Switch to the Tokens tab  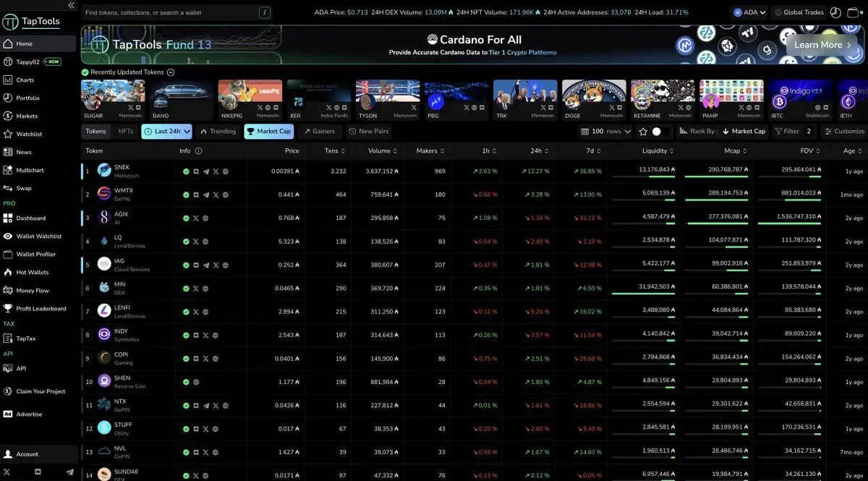click(95, 131)
